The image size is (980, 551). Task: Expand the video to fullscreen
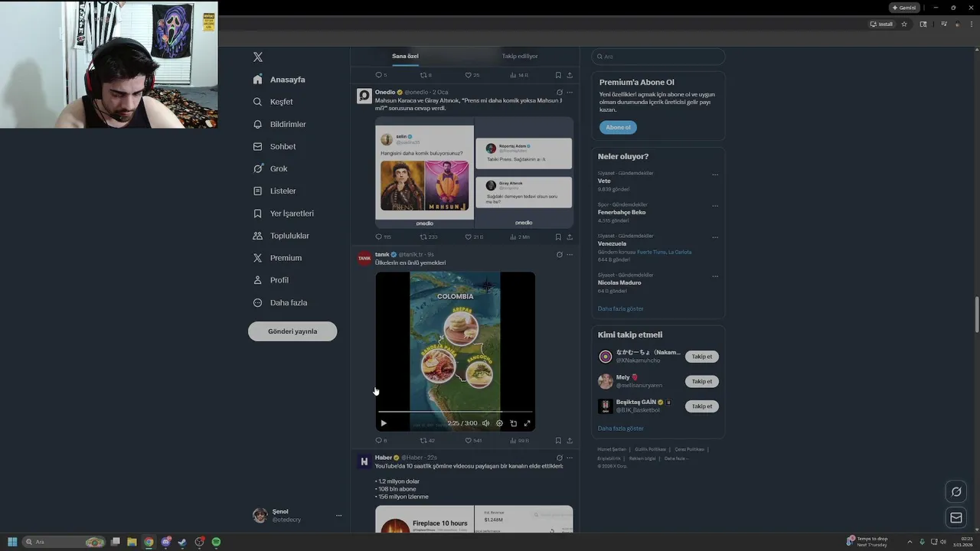pos(527,423)
